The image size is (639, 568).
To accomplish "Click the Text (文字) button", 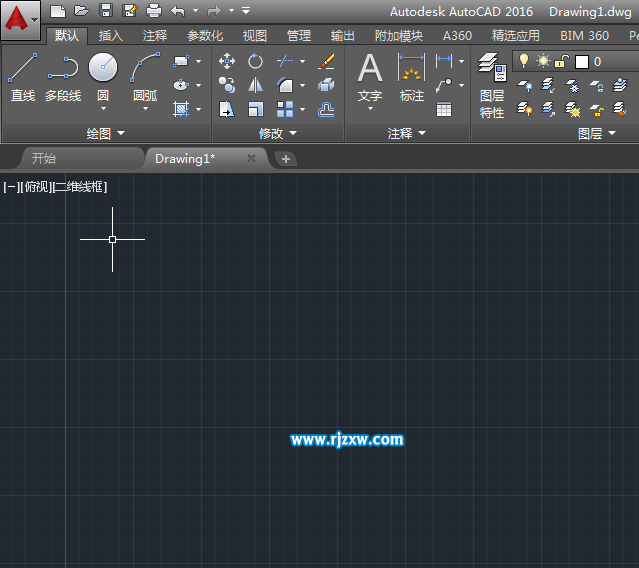I will point(370,78).
